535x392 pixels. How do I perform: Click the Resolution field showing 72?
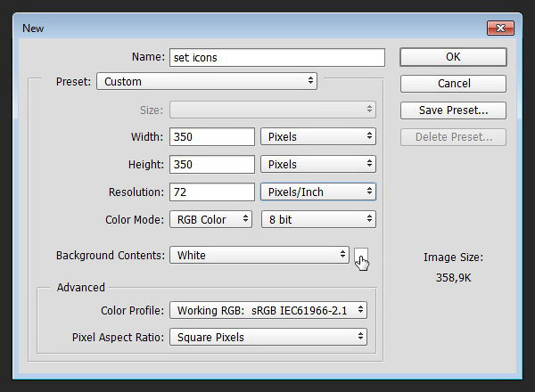(x=212, y=192)
